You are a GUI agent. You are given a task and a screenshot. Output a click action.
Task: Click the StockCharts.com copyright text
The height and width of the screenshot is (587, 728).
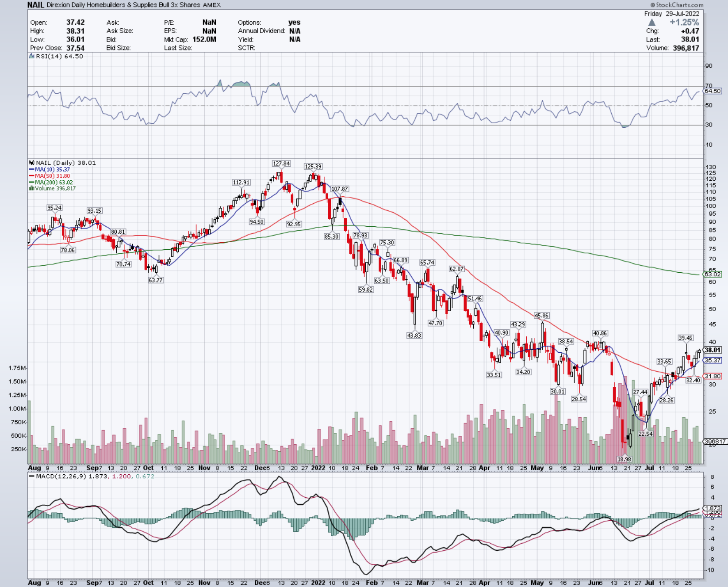pyautogui.click(x=676, y=5)
